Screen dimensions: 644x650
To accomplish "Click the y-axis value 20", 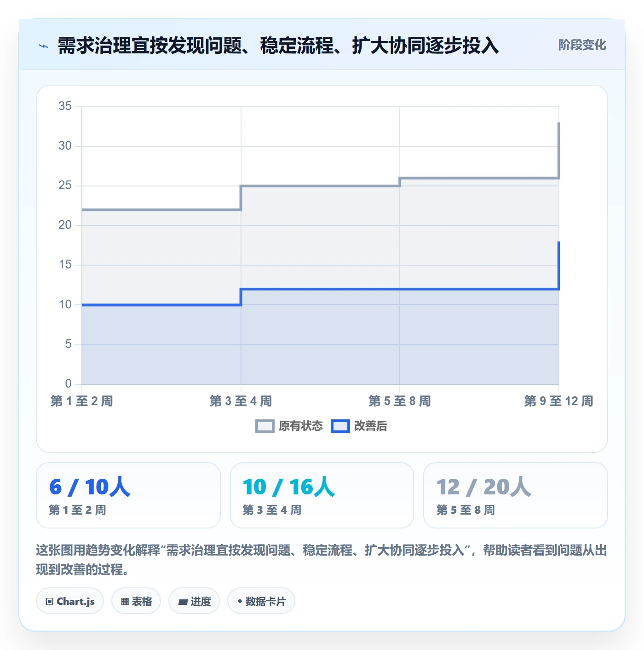I will [x=65, y=225].
